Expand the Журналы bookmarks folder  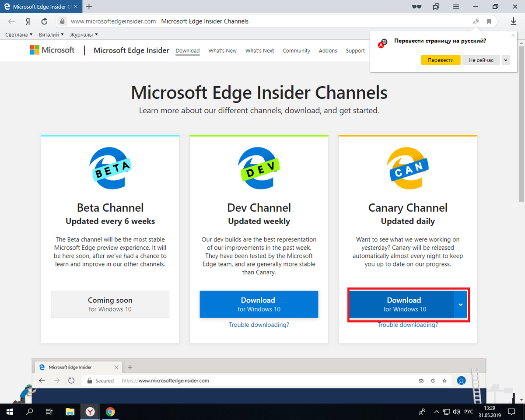84,35
